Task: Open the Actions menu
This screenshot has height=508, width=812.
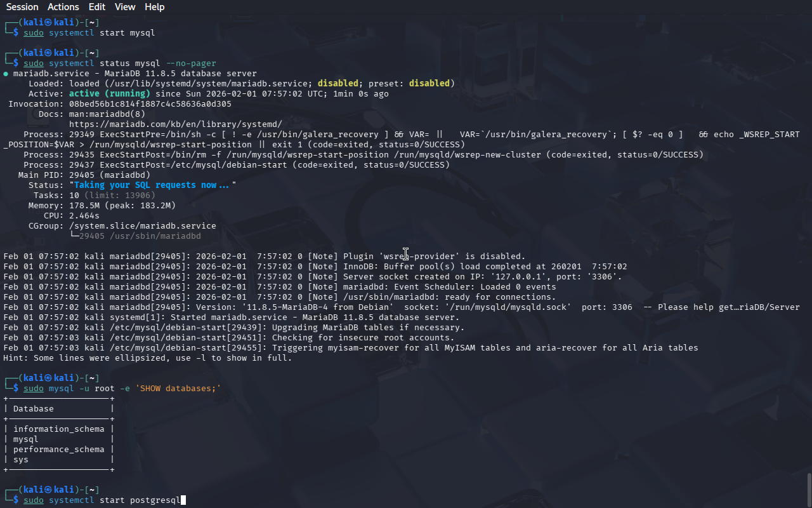Action: coord(63,7)
